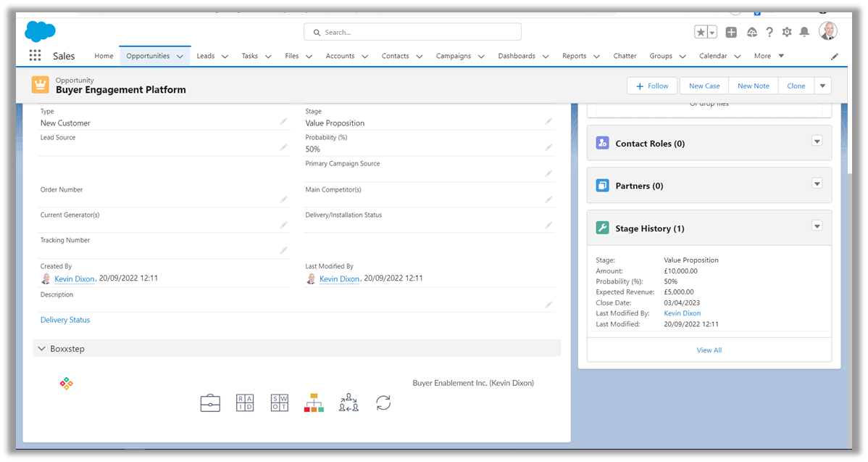Click the Opportunity crown icon

(41, 85)
